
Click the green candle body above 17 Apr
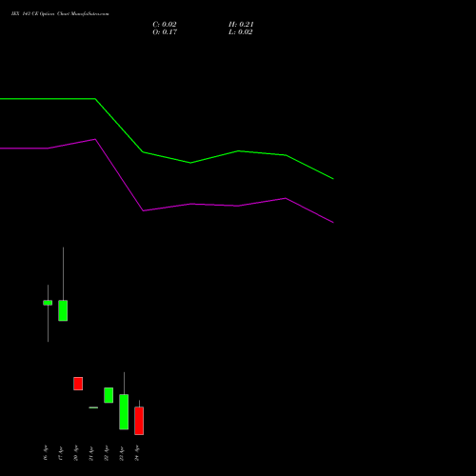[x=63, y=310]
